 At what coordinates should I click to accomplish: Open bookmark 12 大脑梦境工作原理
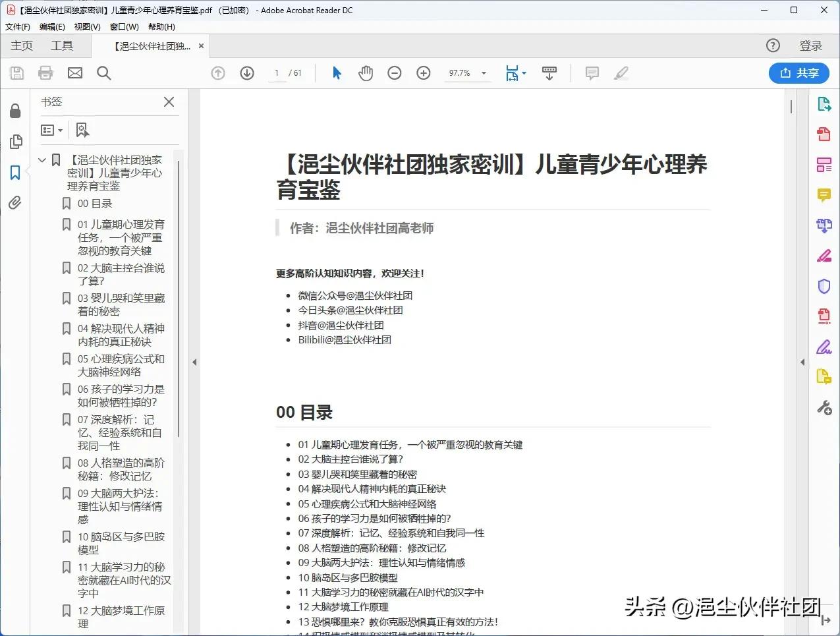tap(121, 618)
